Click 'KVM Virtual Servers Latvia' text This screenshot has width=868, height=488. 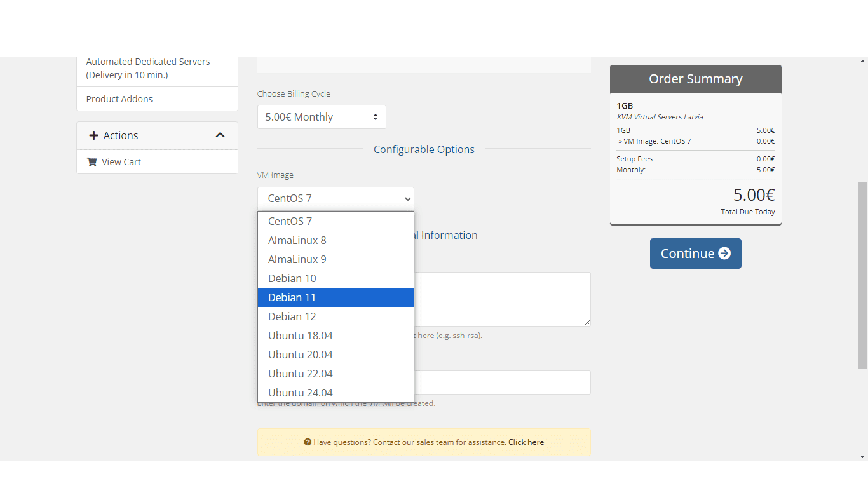click(660, 117)
